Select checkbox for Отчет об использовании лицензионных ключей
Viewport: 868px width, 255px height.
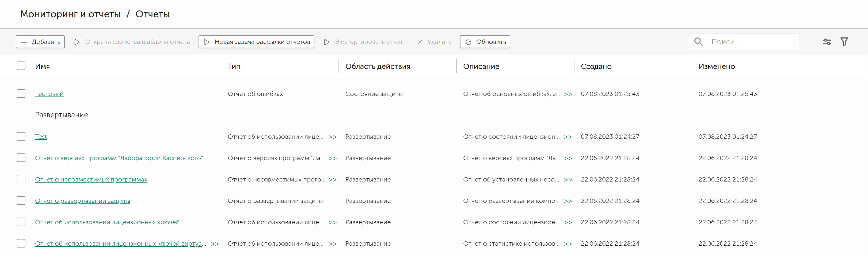pyautogui.click(x=21, y=222)
